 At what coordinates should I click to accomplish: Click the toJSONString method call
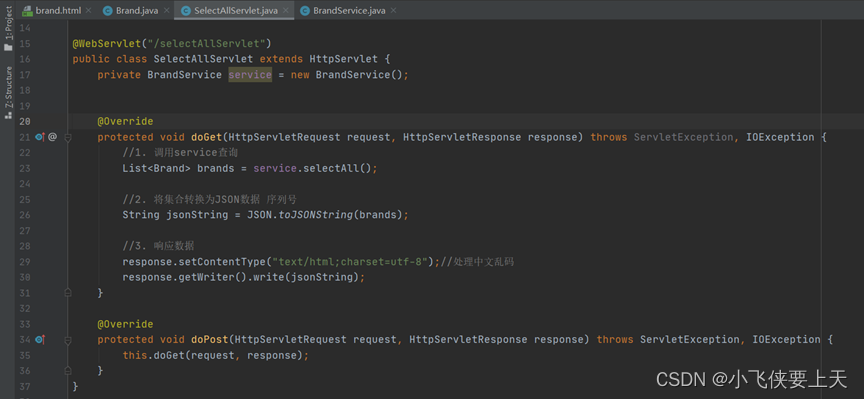(316, 215)
